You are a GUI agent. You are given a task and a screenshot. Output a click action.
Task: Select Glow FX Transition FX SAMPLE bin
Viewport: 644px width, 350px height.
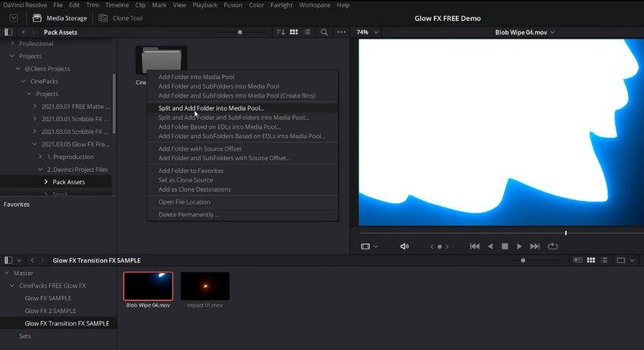[67, 323]
